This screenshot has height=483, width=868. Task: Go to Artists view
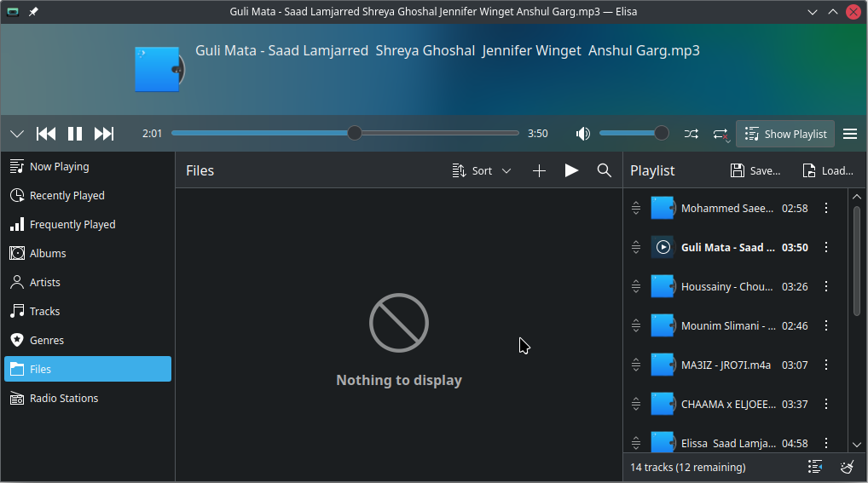(x=88, y=282)
